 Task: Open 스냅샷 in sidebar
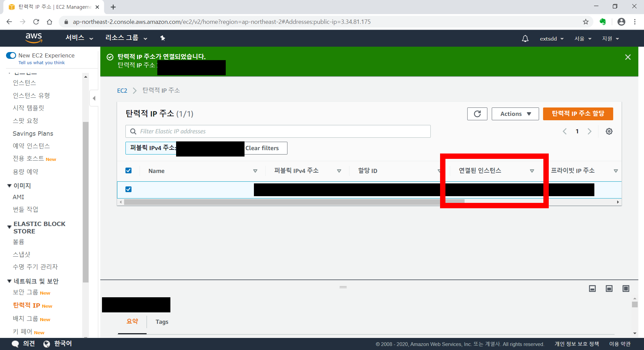(21, 255)
